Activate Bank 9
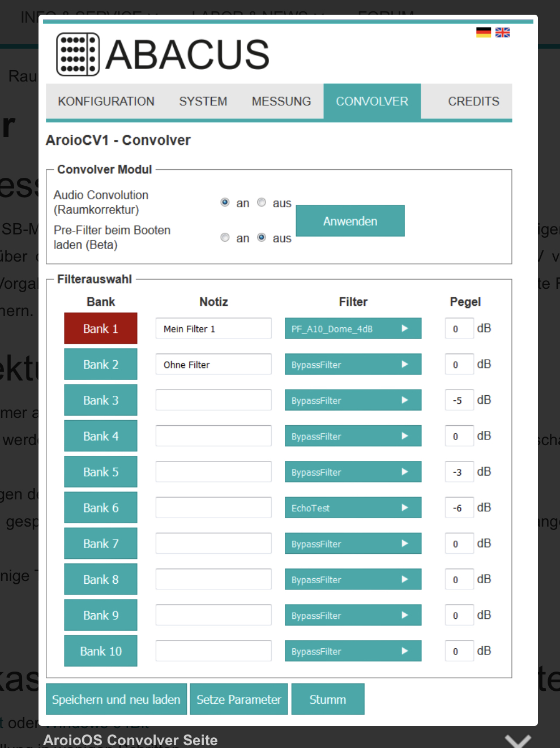Screen dimensions: 560x748 [x=101, y=615]
